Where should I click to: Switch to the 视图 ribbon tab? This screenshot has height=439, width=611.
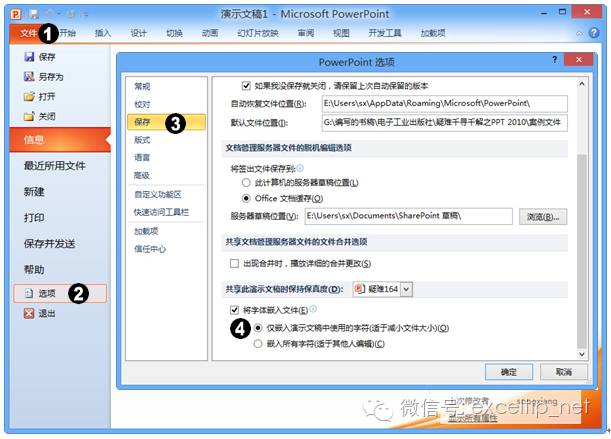pos(341,33)
